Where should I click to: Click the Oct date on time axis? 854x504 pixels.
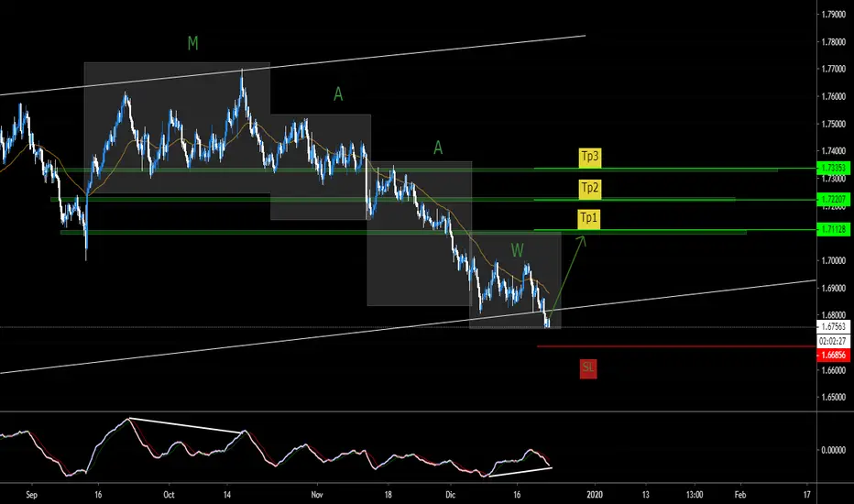pos(169,495)
